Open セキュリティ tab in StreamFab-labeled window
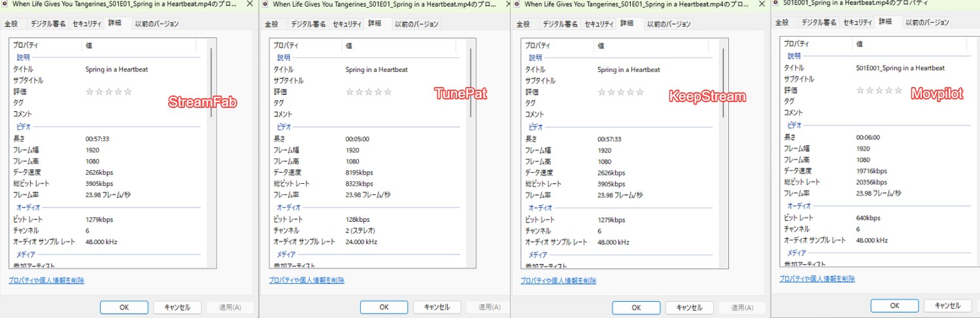The height and width of the screenshot is (318, 980). 87,24
